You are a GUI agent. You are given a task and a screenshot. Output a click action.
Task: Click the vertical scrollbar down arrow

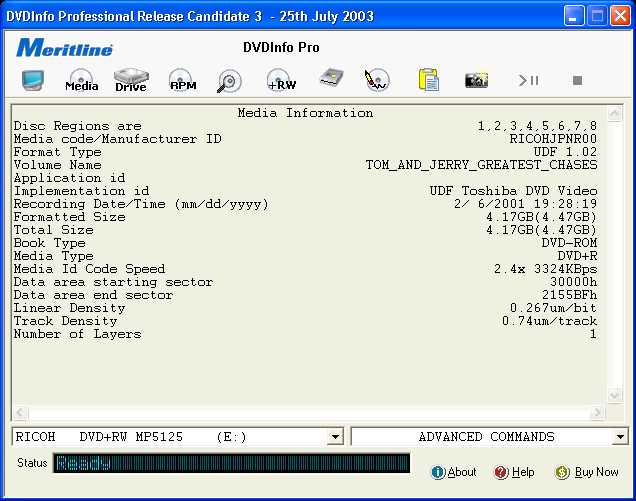point(615,395)
